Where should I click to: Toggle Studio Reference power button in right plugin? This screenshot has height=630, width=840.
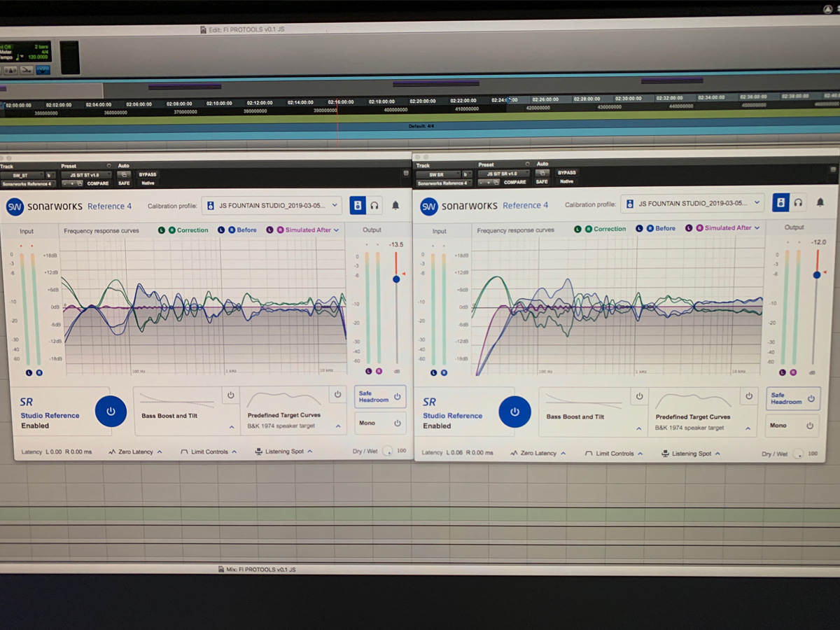[514, 412]
